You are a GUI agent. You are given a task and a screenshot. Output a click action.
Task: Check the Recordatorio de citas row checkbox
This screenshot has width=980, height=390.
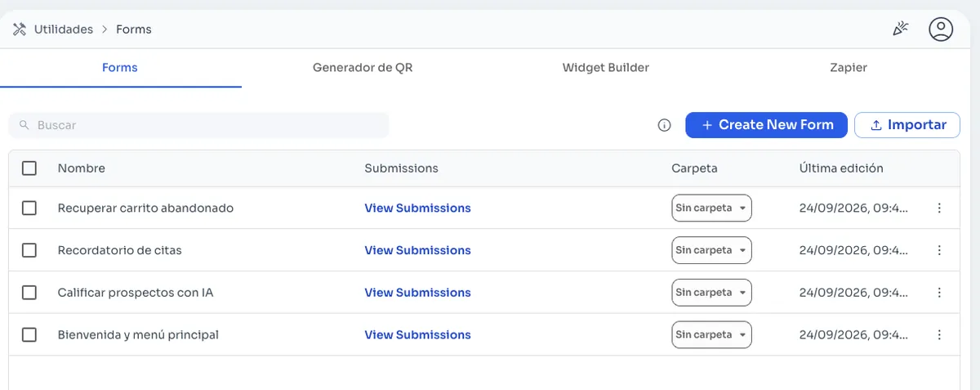pos(29,250)
